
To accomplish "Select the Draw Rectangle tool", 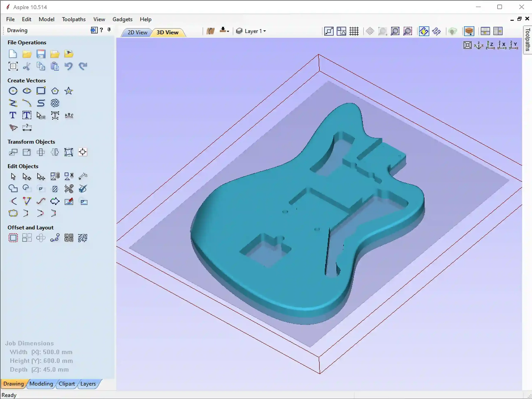I will tap(41, 91).
